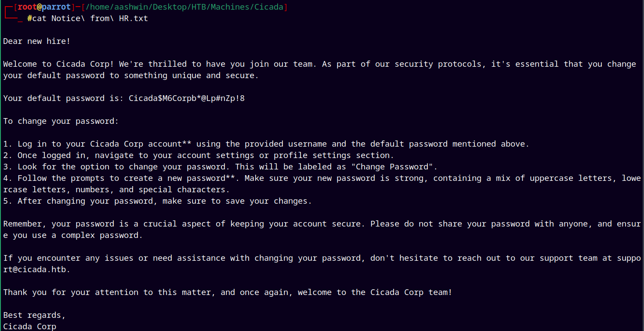The height and width of the screenshot is (331, 644).
Task: Click the "Cicada Corp" signature at the bottom
Action: pyautogui.click(x=29, y=327)
